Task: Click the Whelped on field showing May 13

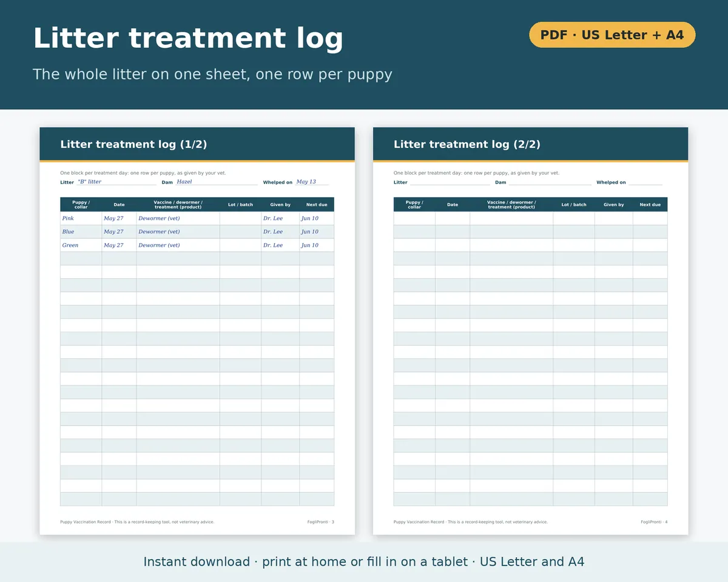Action: pos(312,182)
